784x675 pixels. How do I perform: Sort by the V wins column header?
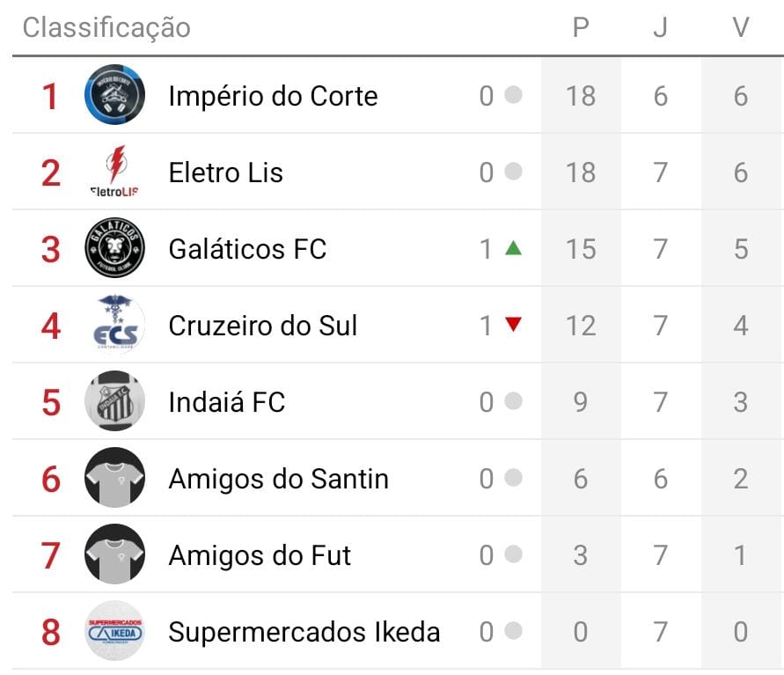click(740, 27)
